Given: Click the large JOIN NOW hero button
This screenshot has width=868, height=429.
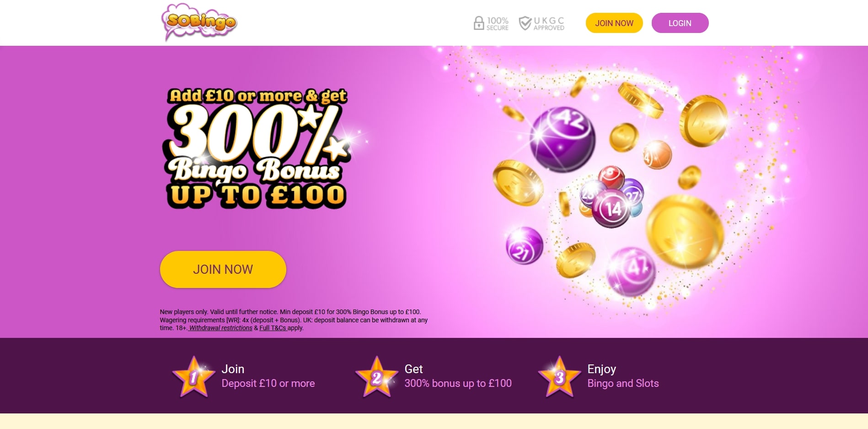Looking at the screenshot, I should [x=223, y=269].
